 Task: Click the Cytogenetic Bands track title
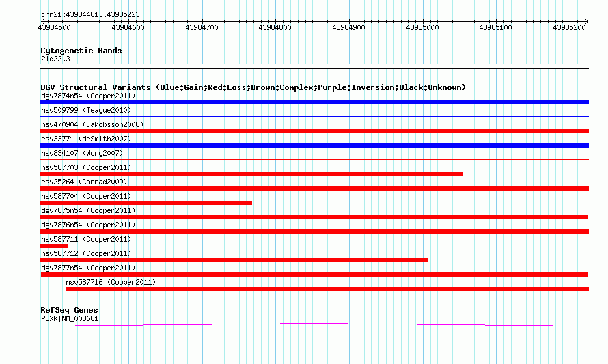pyautogui.click(x=81, y=51)
